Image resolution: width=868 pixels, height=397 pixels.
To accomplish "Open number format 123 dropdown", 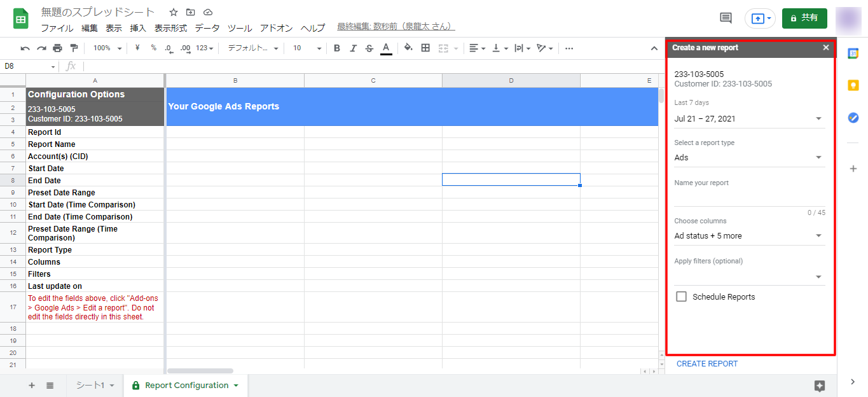I will [204, 48].
